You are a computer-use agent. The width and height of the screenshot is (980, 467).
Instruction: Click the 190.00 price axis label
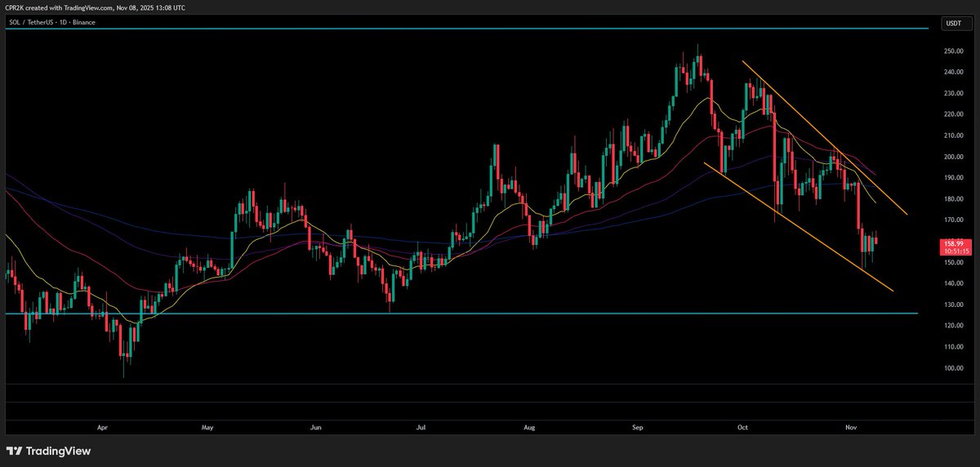(954, 177)
